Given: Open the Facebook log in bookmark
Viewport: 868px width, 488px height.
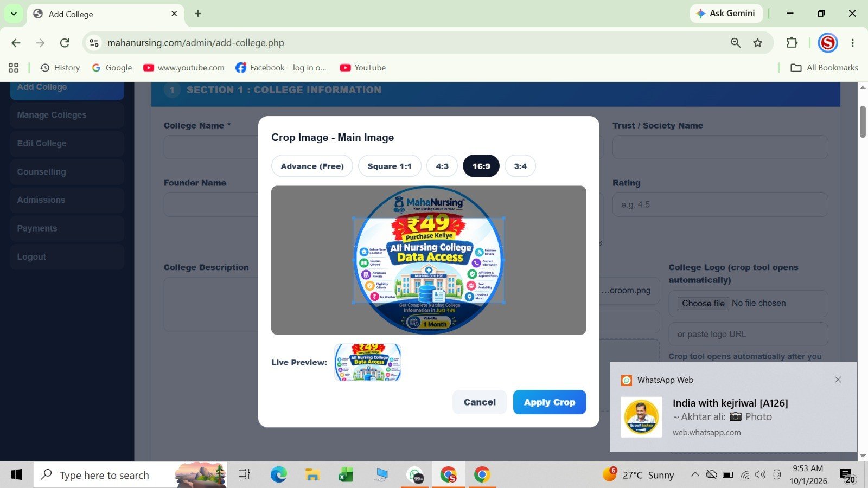Looking at the screenshot, I should point(281,68).
